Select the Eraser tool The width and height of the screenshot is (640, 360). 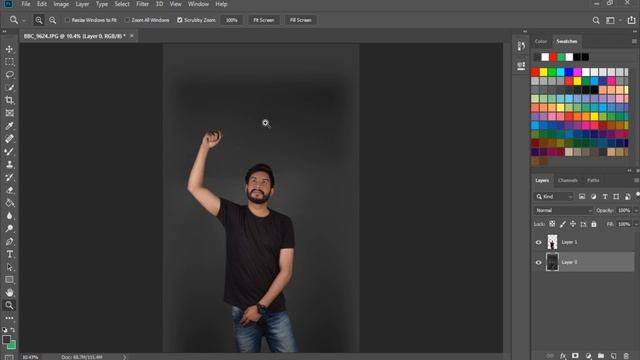point(9,190)
